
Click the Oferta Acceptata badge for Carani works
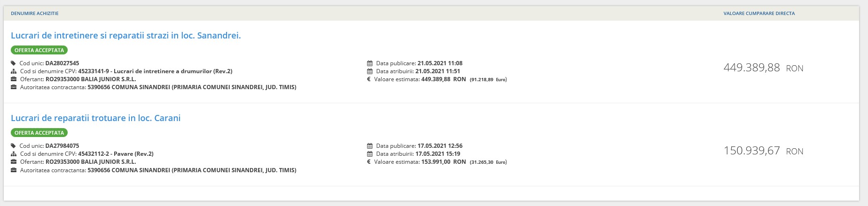(x=39, y=133)
